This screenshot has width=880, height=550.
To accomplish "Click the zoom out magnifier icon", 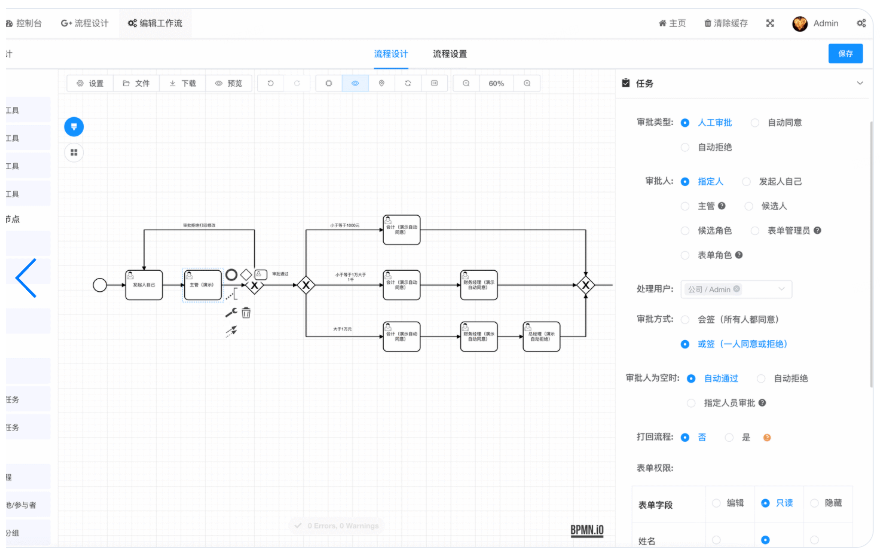I will 466,83.
